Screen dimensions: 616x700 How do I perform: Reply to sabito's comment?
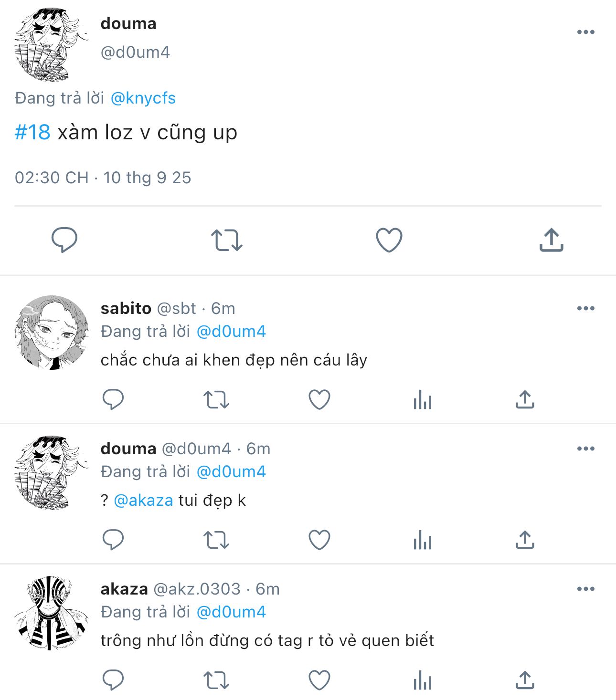tap(113, 399)
